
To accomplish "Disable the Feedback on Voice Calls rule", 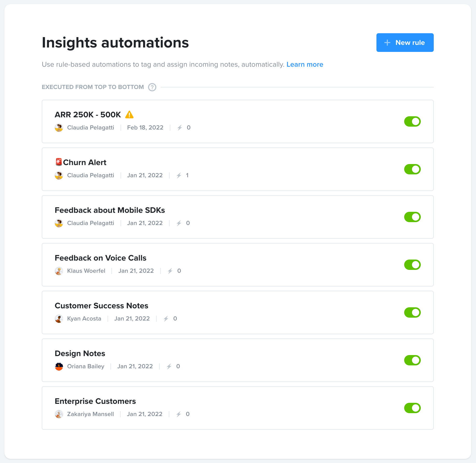I will (412, 265).
